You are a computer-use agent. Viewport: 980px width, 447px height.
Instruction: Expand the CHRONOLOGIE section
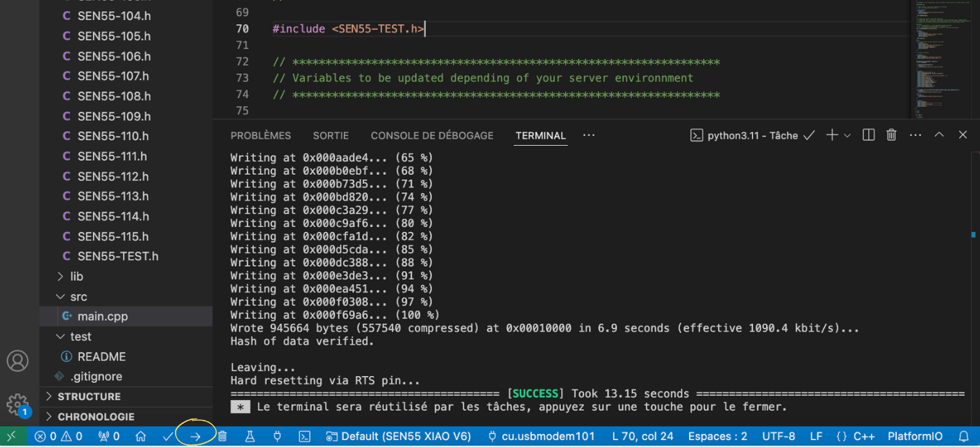96,416
